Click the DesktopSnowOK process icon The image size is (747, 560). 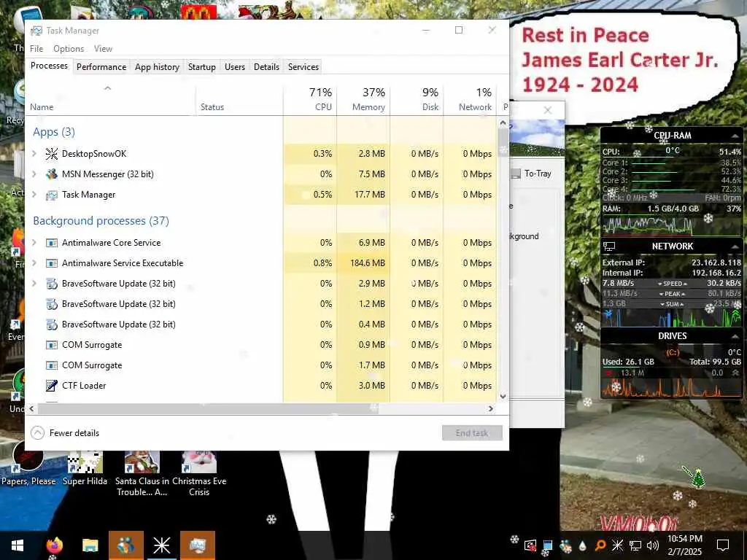[52, 154]
